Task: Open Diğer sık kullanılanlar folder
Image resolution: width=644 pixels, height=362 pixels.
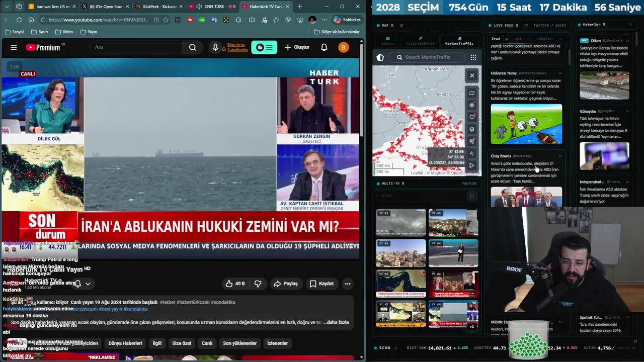Action: point(336,32)
